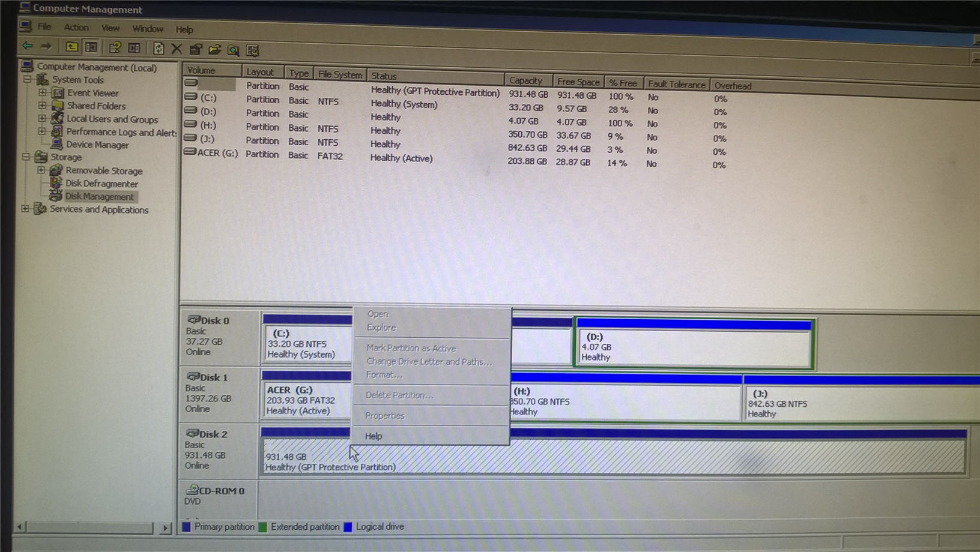This screenshot has height=552, width=980.
Task: Click the Device Manager tree icon
Action: click(x=57, y=144)
